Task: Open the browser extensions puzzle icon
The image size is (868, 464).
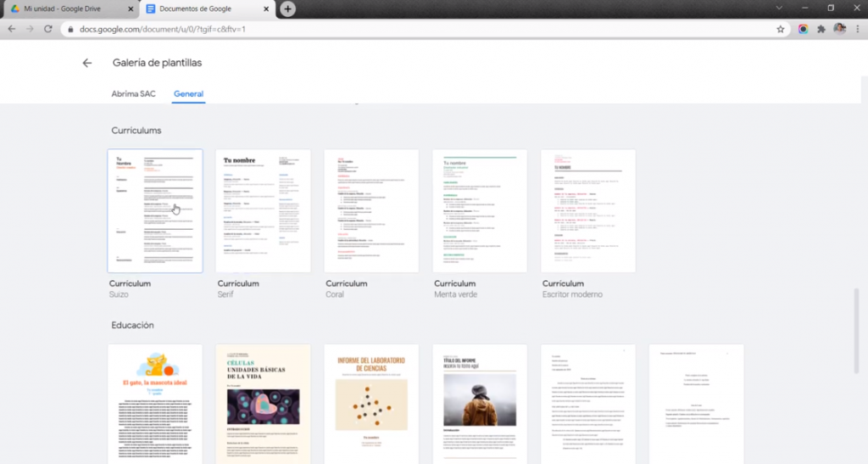Action: 821,29
